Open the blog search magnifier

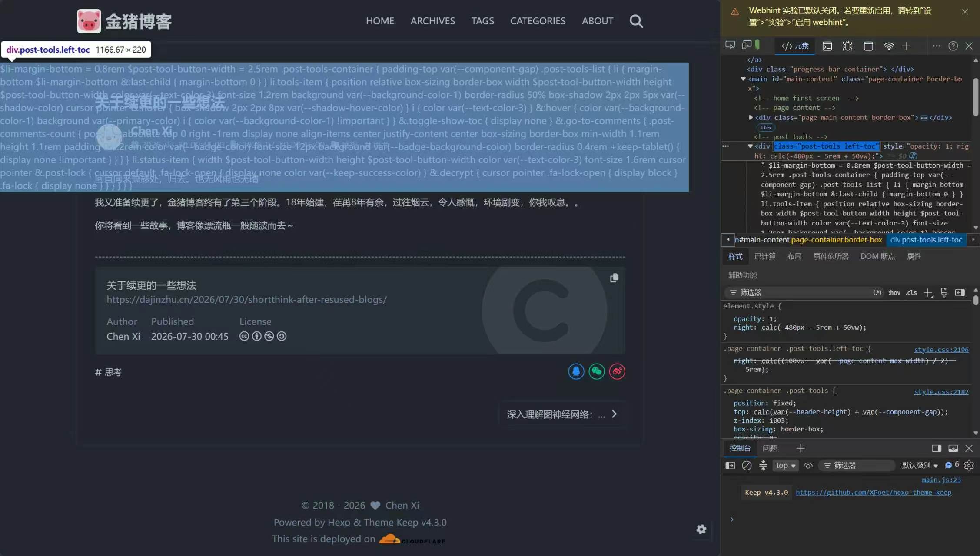[636, 21]
